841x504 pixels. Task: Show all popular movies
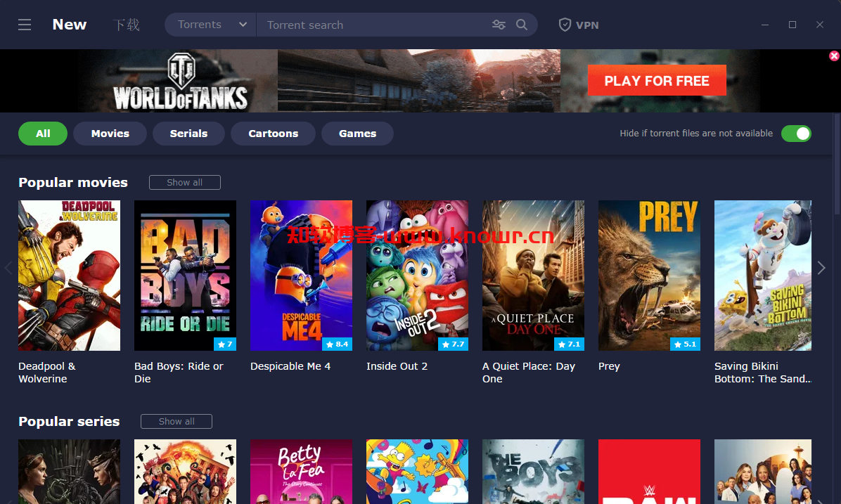point(184,182)
